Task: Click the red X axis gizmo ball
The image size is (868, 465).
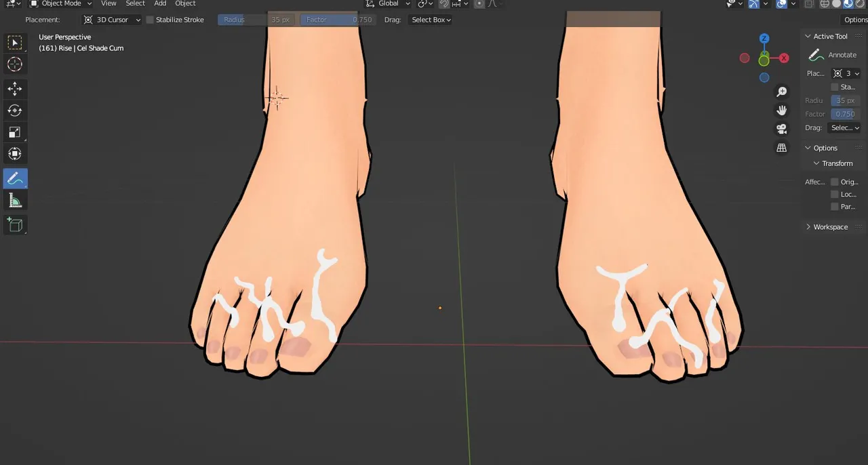Action: 784,58
